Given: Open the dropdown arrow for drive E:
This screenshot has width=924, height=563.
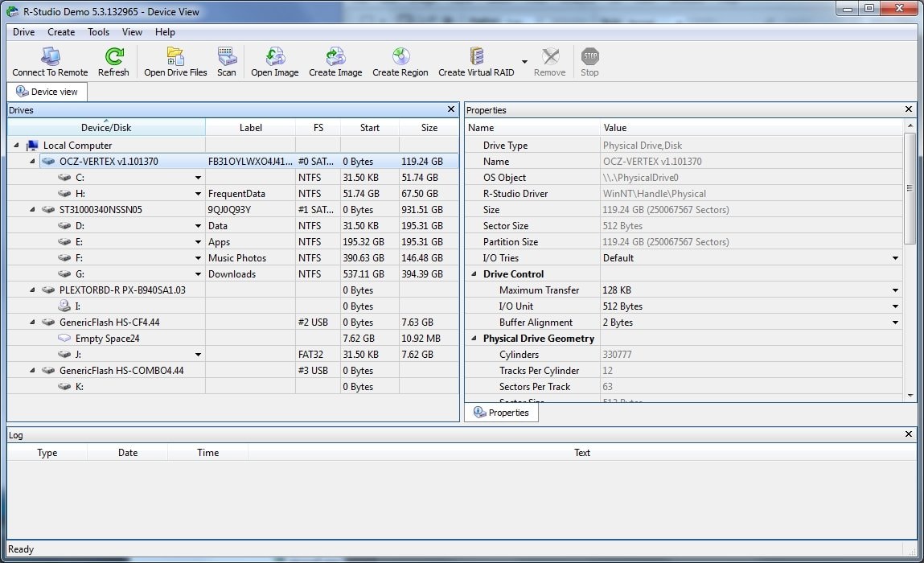Looking at the screenshot, I should point(198,242).
